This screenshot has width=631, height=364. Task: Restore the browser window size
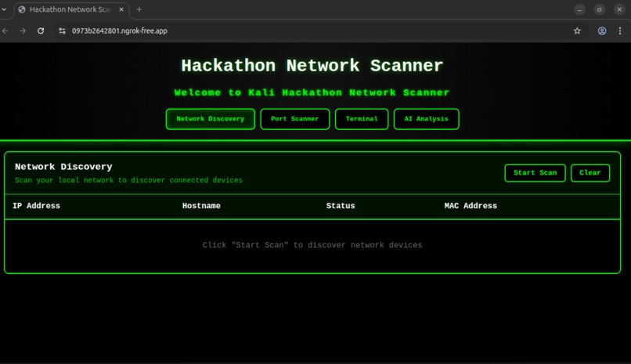click(599, 9)
